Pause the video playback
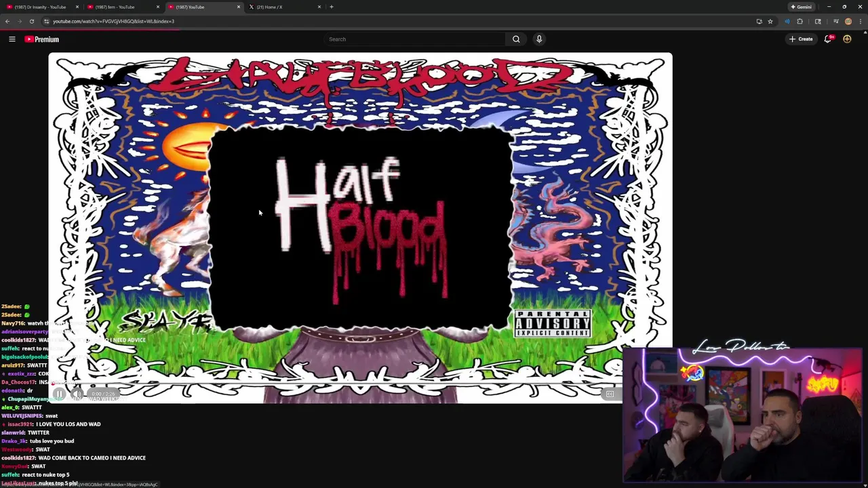 59,394
